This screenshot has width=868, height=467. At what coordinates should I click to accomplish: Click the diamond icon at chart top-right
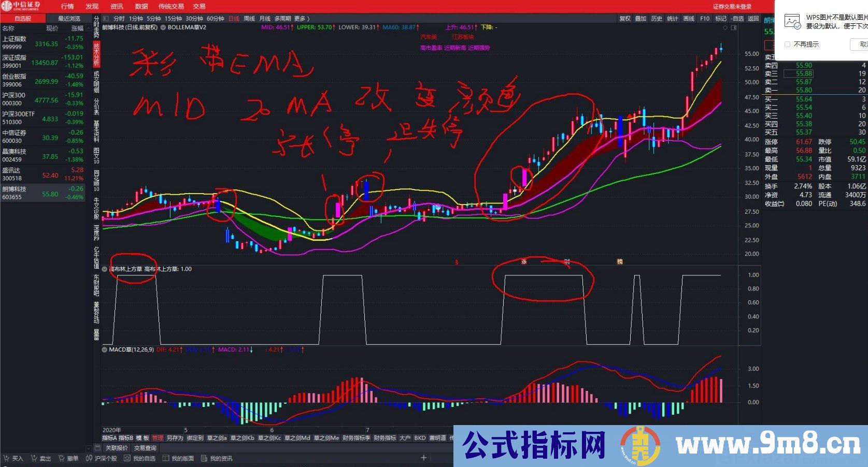[725, 28]
